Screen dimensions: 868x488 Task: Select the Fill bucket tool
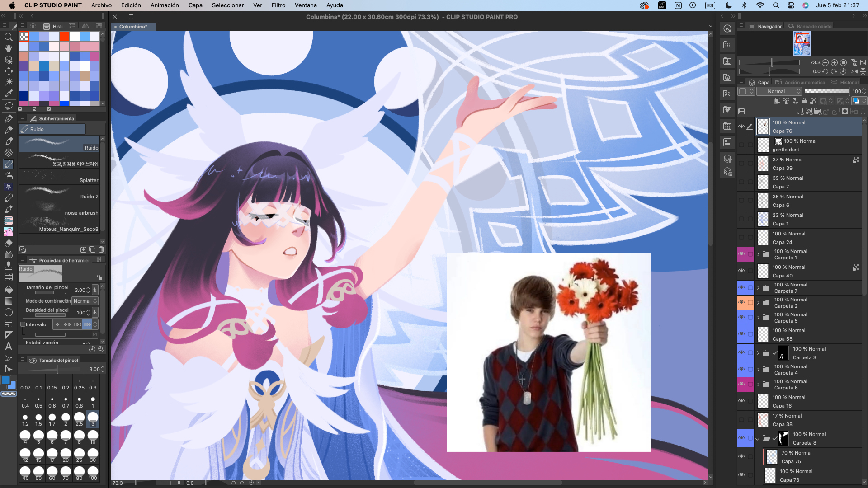pos(8,289)
